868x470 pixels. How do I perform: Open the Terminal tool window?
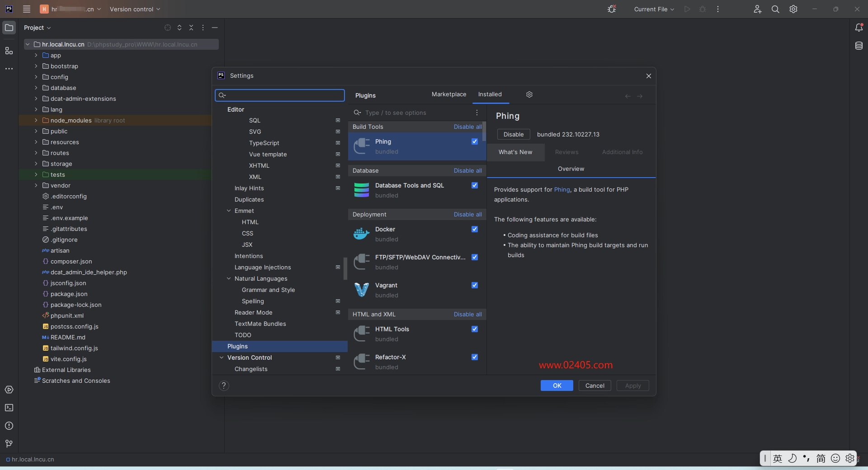tap(9, 408)
